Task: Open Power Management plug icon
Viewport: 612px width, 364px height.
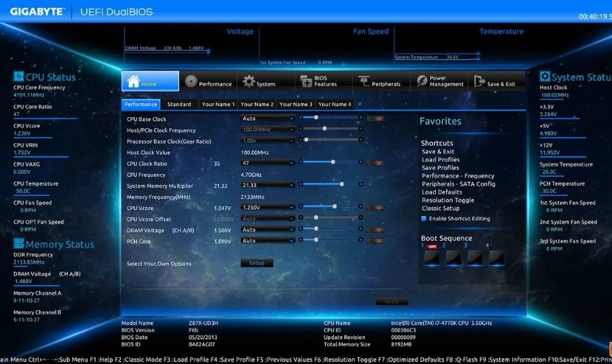Action: pyautogui.click(x=422, y=81)
